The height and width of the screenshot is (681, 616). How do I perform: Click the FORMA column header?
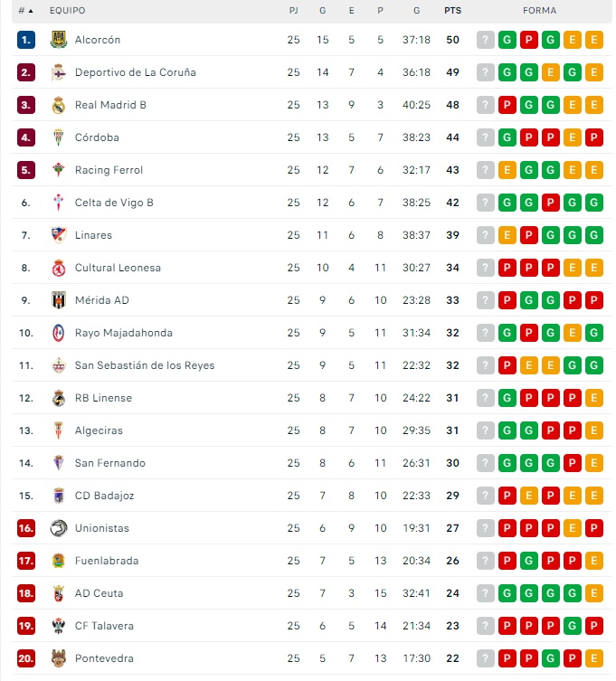click(x=539, y=11)
